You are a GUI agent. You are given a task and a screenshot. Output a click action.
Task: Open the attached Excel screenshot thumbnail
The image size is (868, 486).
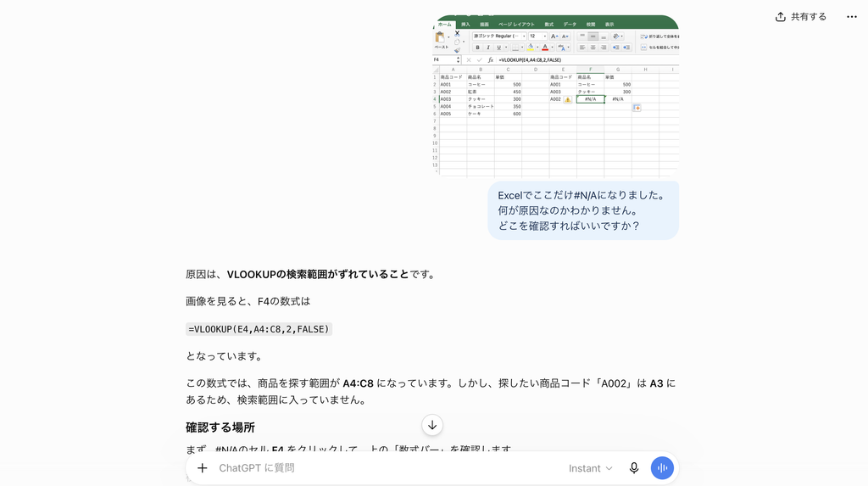[555, 96]
